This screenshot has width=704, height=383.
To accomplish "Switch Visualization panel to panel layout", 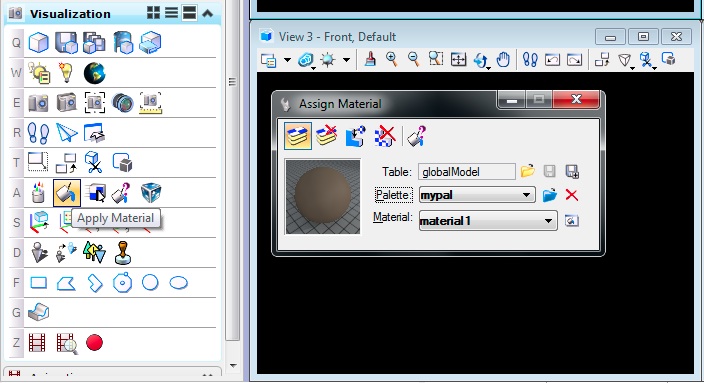I will 189,13.
